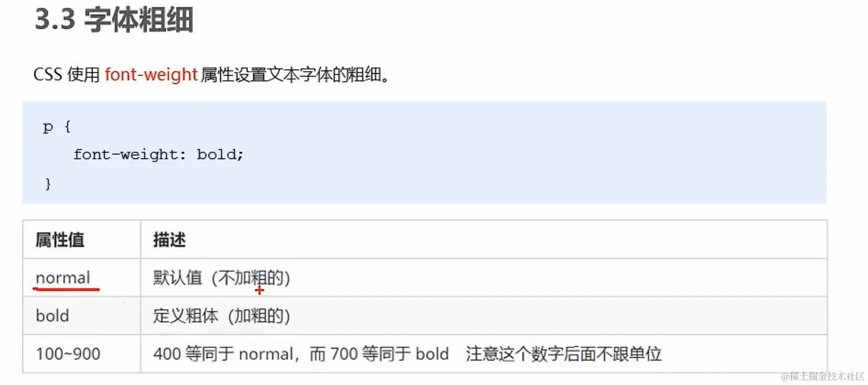Viewport: 868px width, 385px height.
Task: Click the 3.3 字体粗细 heading
Action: (114, 20)
